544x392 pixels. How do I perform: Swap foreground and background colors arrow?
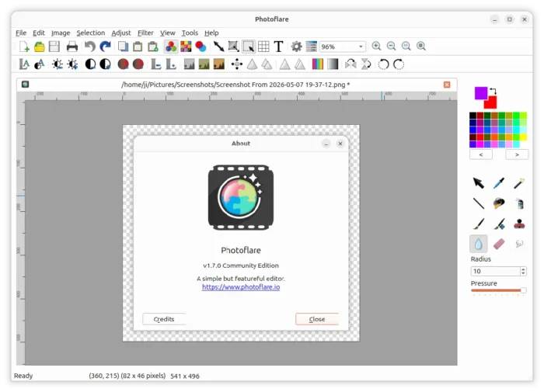click(493, 91)
